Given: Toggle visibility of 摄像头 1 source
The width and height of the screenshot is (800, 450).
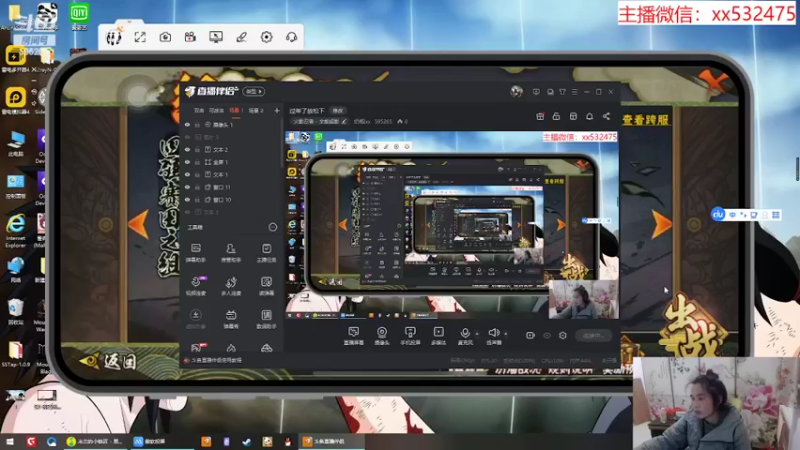Looking at the screenshot, I should pyautogui.click(x=187, y=124).
